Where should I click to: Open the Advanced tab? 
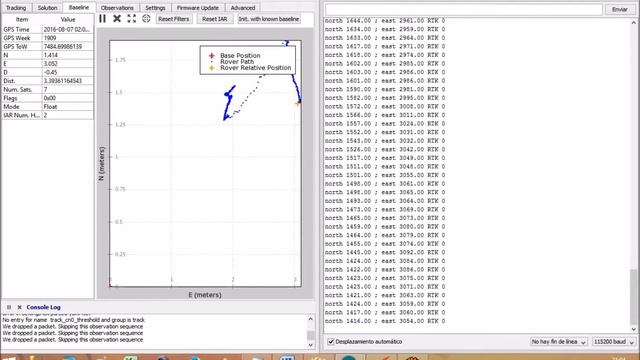(x=243, y=8)
